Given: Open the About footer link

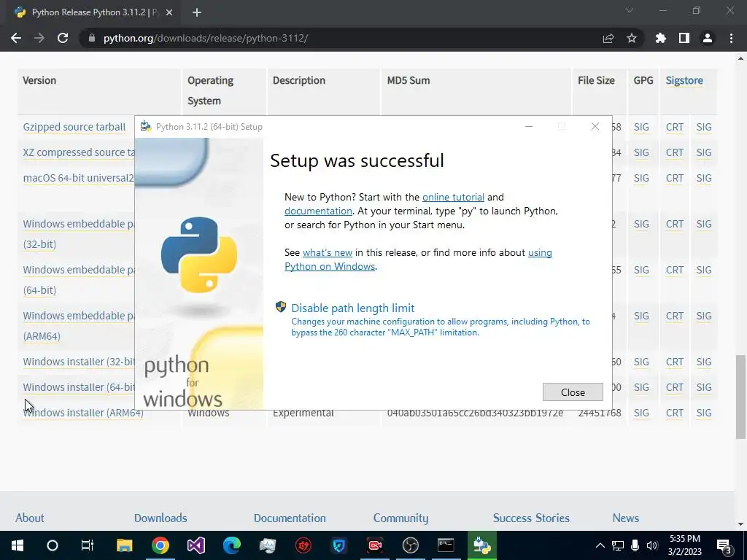Looking at the screenshot, I should click(x=29, y=518).
